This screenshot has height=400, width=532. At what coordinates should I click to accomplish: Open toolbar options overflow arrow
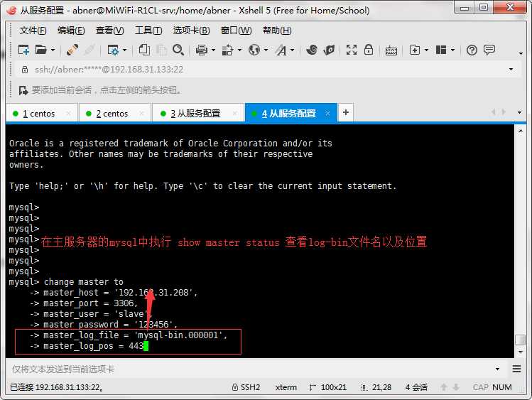coord(521,53)
